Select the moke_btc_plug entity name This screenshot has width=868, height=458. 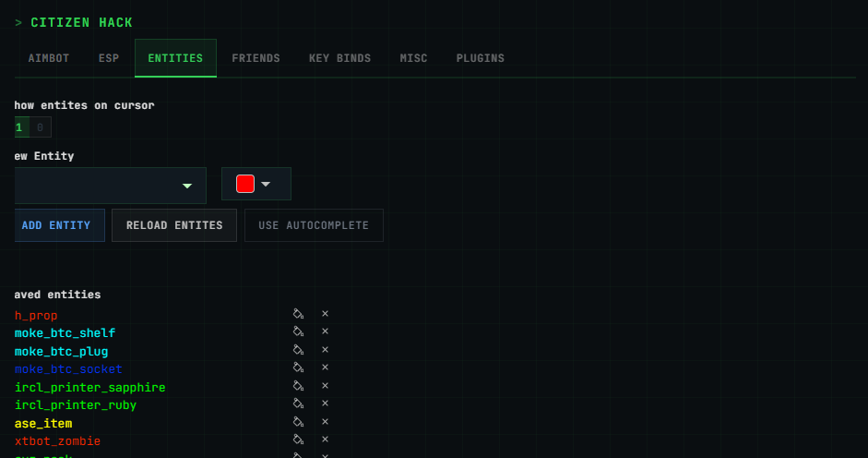point(61,351)
